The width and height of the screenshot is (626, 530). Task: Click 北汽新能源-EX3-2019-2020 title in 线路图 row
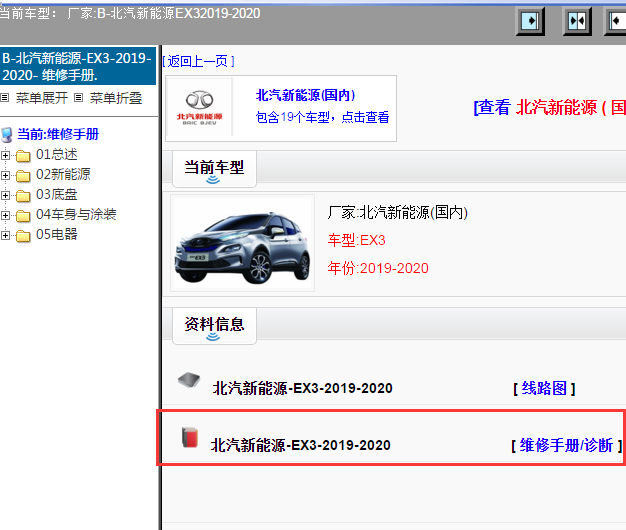(303, 388)
